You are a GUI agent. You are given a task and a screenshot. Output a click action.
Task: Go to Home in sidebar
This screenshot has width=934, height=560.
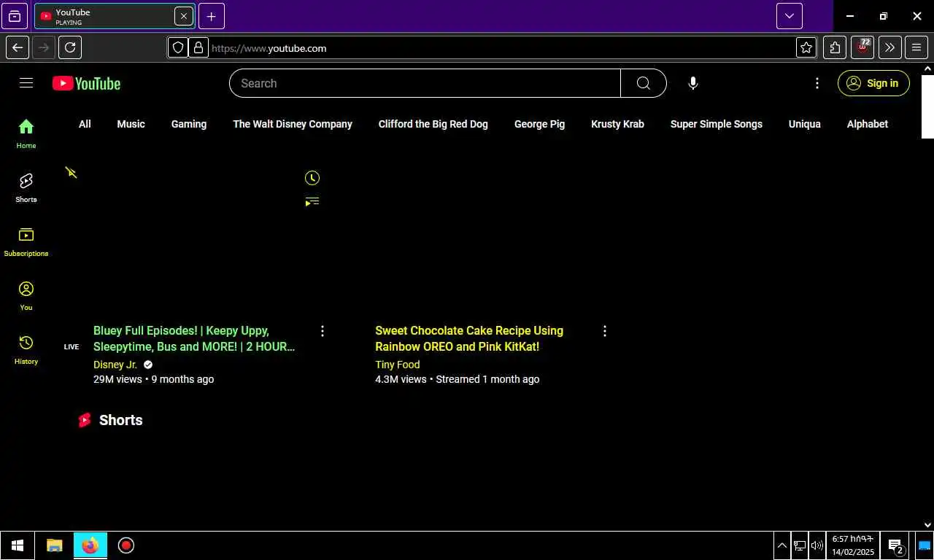26,133
